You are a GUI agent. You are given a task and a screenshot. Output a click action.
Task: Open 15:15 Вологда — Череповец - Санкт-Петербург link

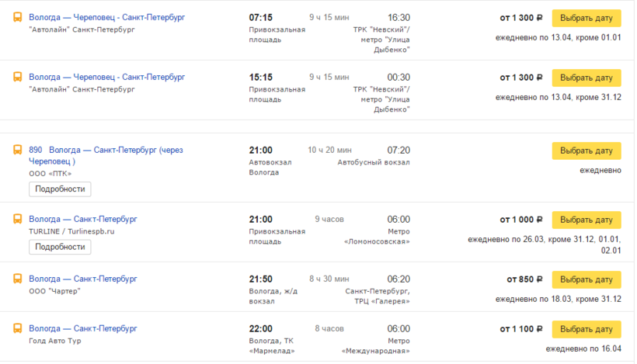point(106,78)
